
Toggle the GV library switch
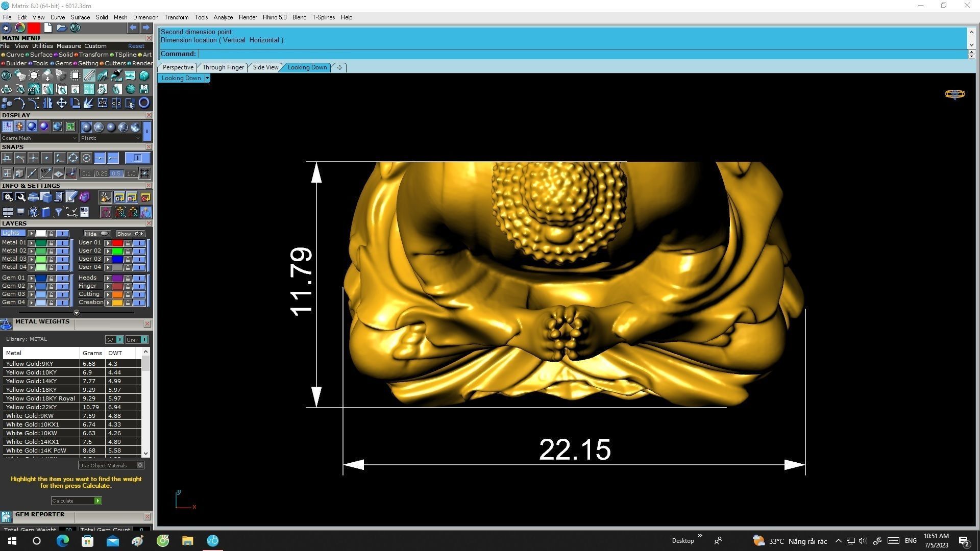114,340
